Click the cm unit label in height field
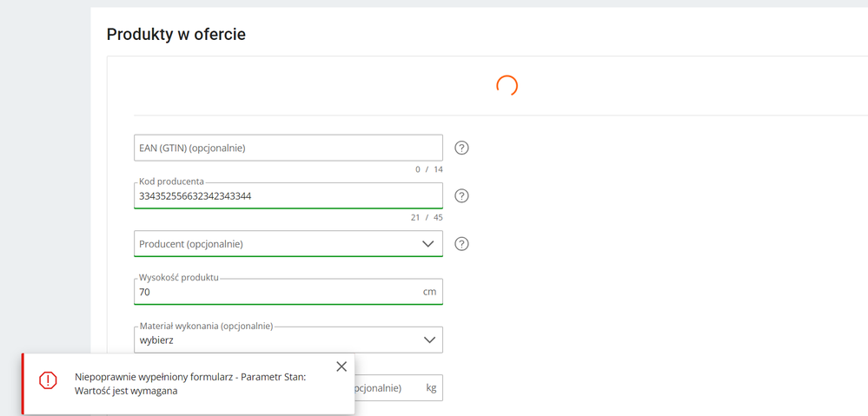Image resolution: width=868 pixels, height=416 pixels. coord(429,292)
